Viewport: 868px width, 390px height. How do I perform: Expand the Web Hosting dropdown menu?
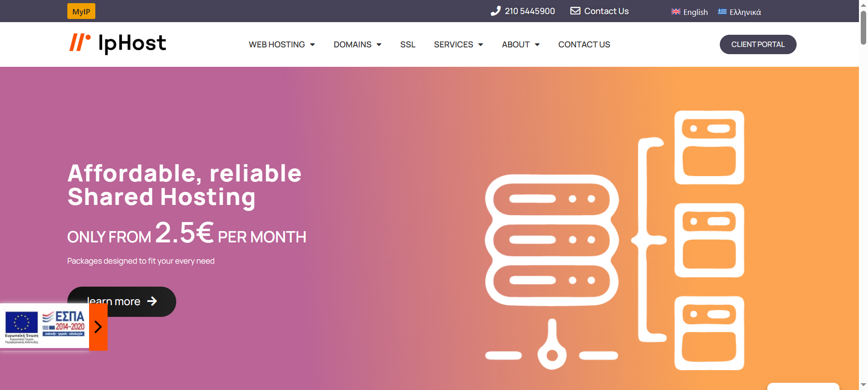pos(282,45)
